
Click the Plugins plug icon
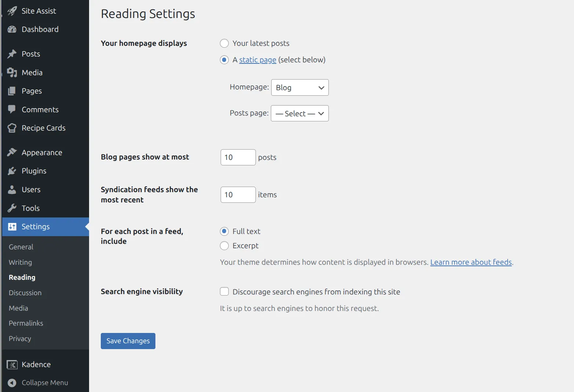pyautogui.click(x=12, y=171)
